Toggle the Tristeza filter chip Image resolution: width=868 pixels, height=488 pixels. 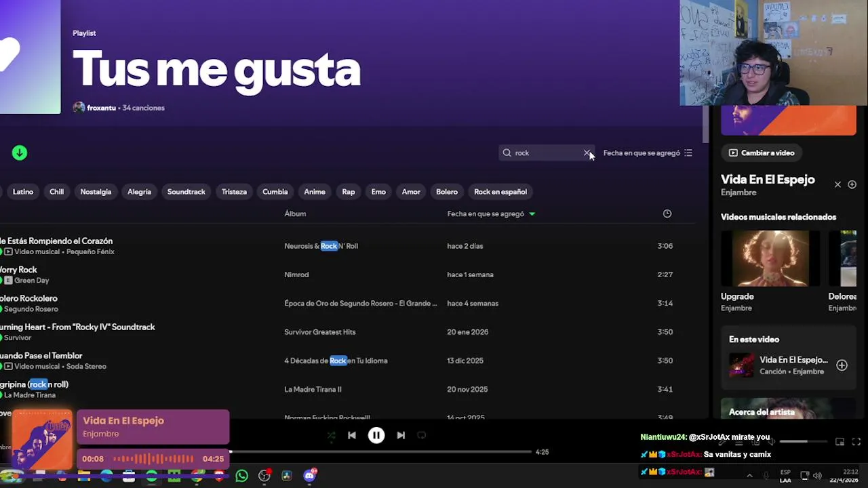coord(234,192)
